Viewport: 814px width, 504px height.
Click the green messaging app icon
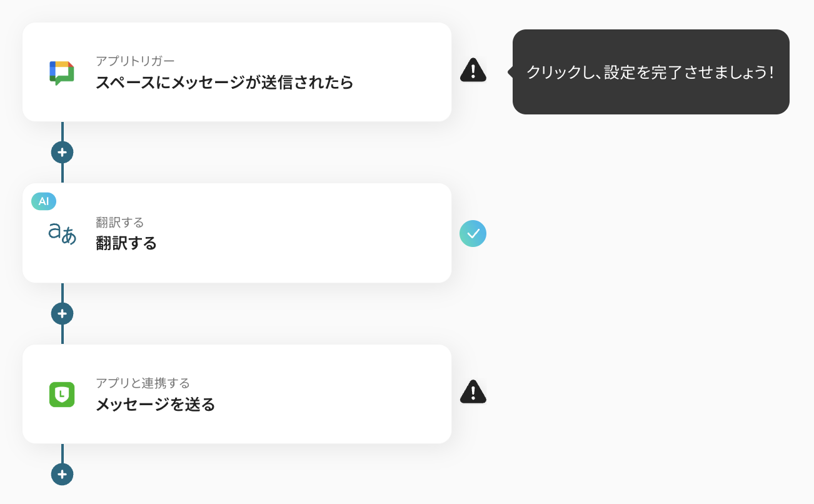click(x=61, y=394)
